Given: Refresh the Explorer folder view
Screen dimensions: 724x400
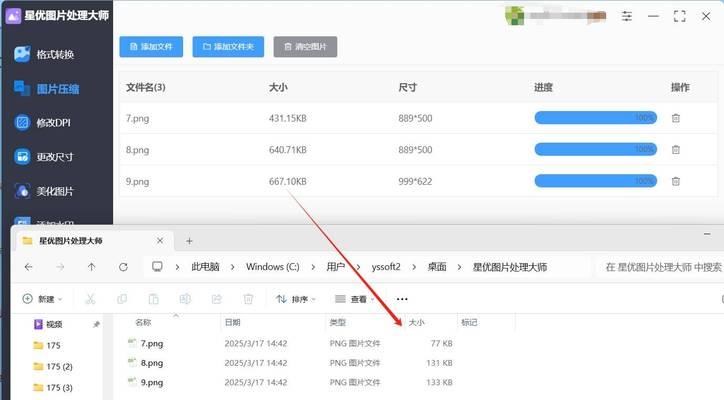Looking at the screenshot, I should (123, 267).
